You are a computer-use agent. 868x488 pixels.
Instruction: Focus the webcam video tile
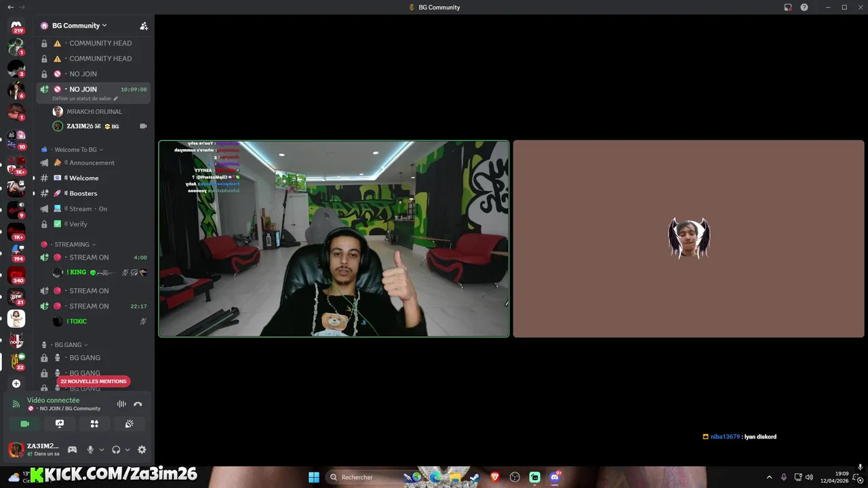334,239
